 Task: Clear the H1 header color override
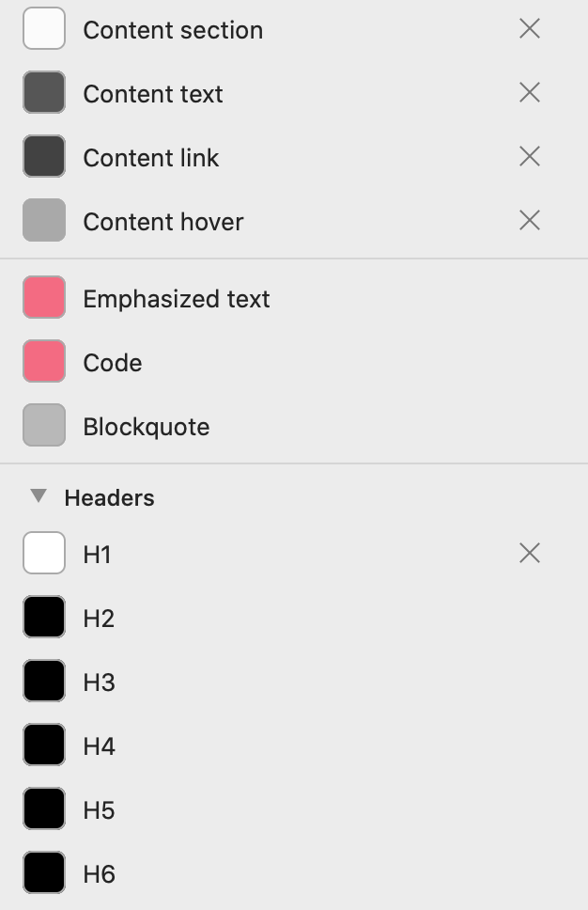coord(530,554)
